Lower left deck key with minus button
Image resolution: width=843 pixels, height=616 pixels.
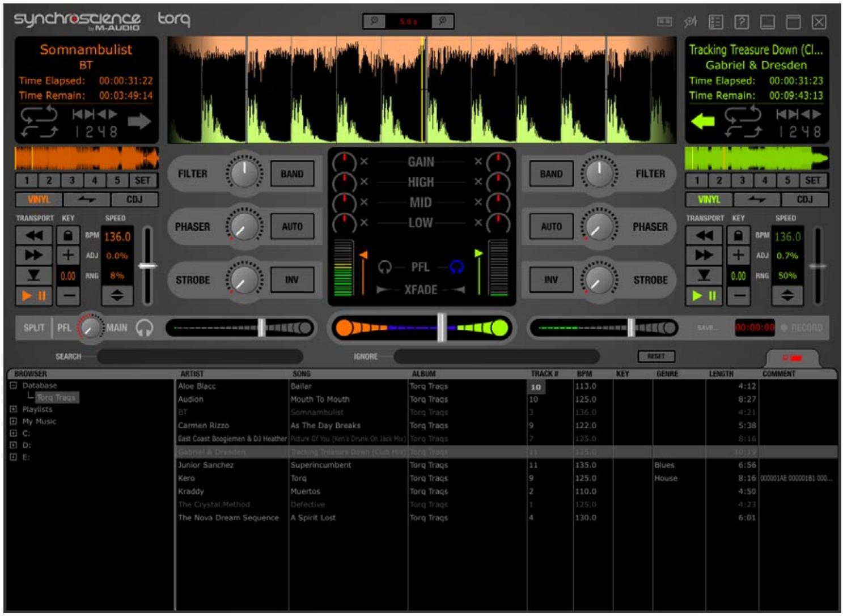point(68,295)
